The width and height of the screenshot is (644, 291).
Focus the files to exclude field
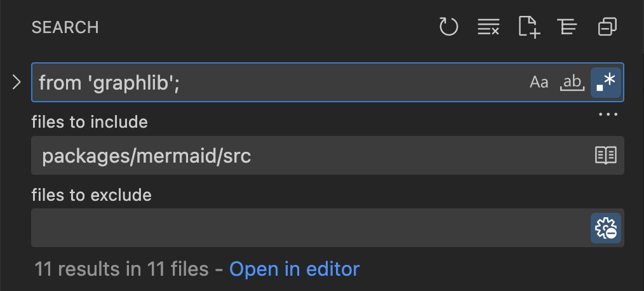[x=311, y=228]
